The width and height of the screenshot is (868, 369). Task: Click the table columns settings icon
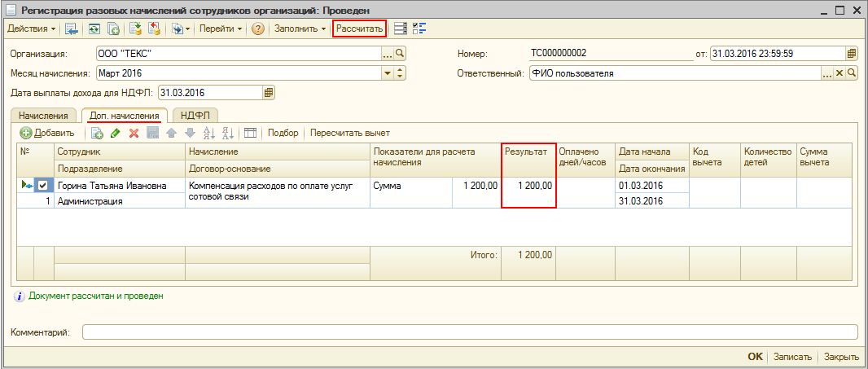(x=250, y=133)
